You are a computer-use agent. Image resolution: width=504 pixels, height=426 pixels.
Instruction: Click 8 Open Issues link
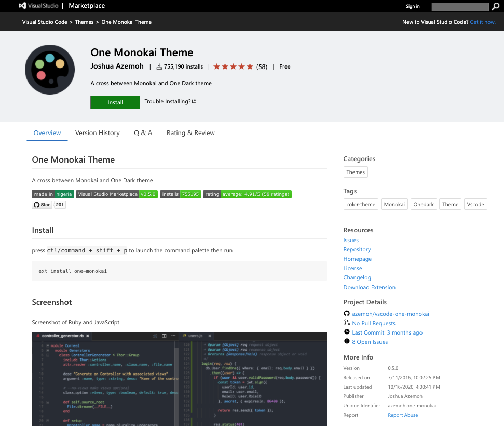(x=370, y=342)
